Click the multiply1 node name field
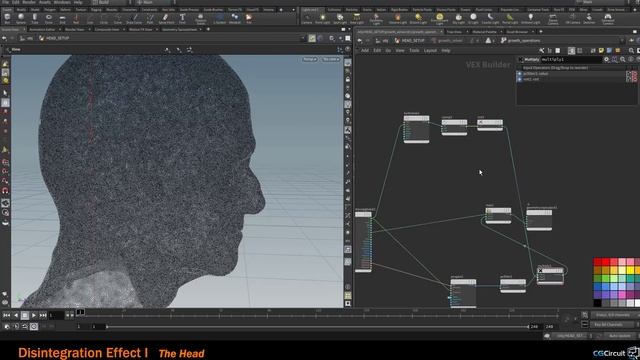Viewport: 640px width, 360px height. click(571, 60)
